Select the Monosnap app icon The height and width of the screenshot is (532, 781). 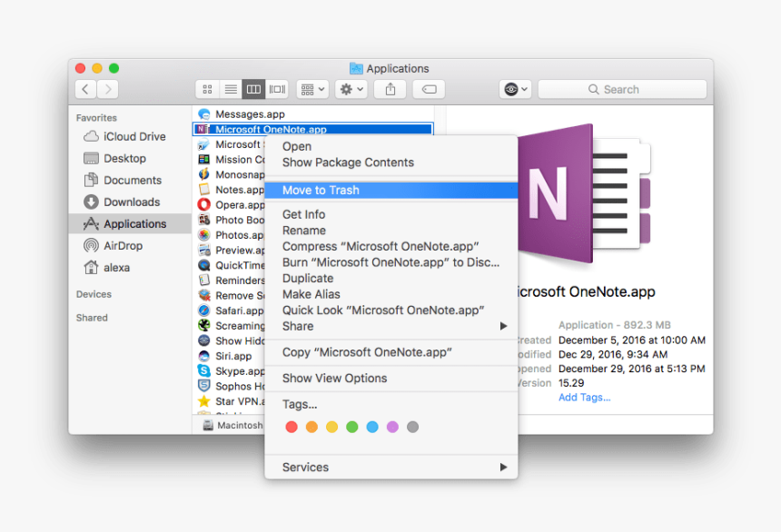click(203, 174)
